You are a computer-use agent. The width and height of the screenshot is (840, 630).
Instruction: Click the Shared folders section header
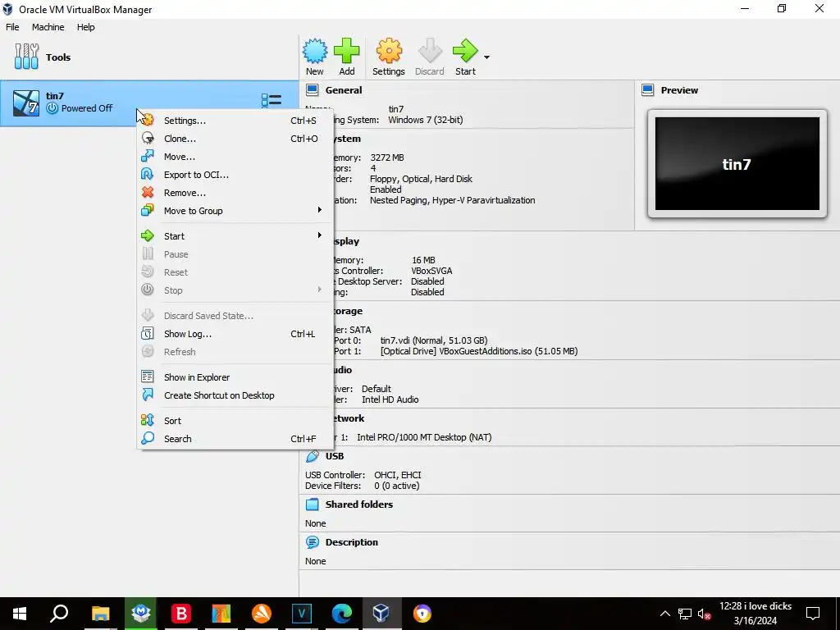[x=359, y=504]
